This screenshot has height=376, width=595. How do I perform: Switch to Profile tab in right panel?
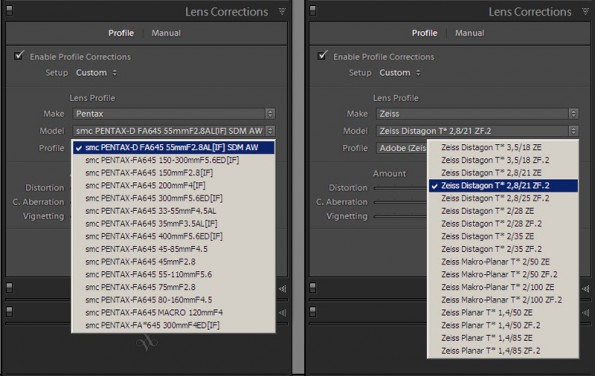point(425,33)
